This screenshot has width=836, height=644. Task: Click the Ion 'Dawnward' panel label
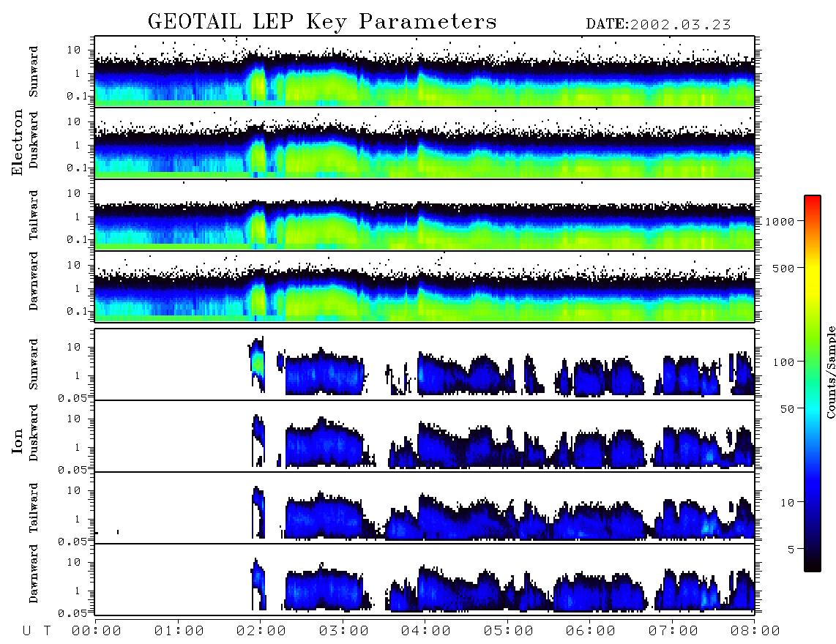34,574
